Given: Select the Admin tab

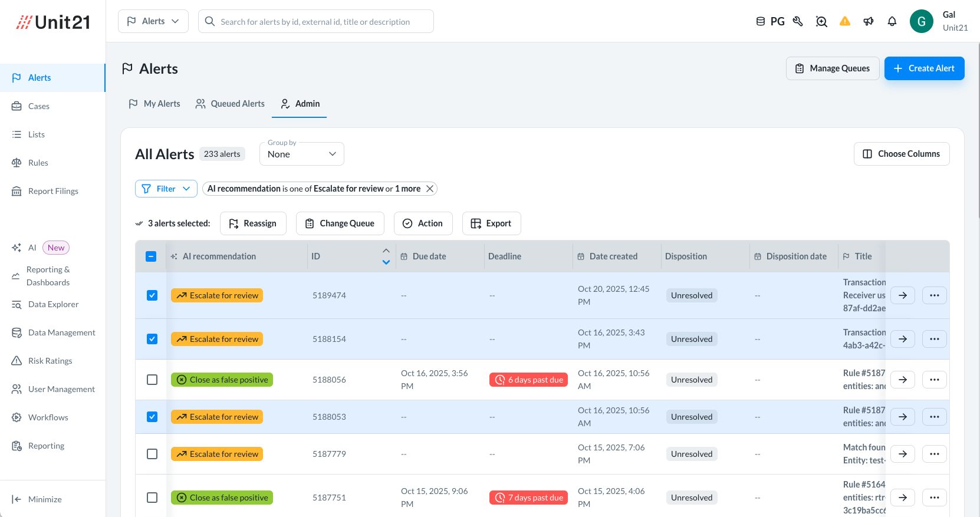Looking at the screenshot, I should 300,104.
